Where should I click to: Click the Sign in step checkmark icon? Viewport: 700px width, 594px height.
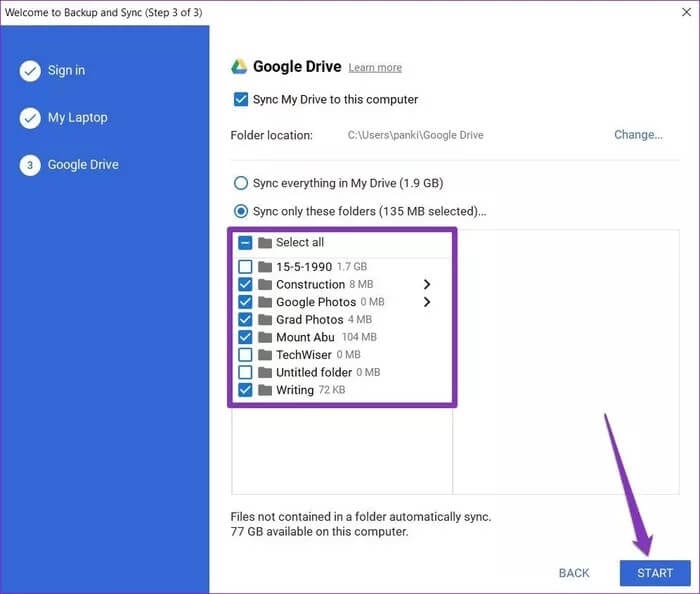pyautogui.click(x=30, y=71)
